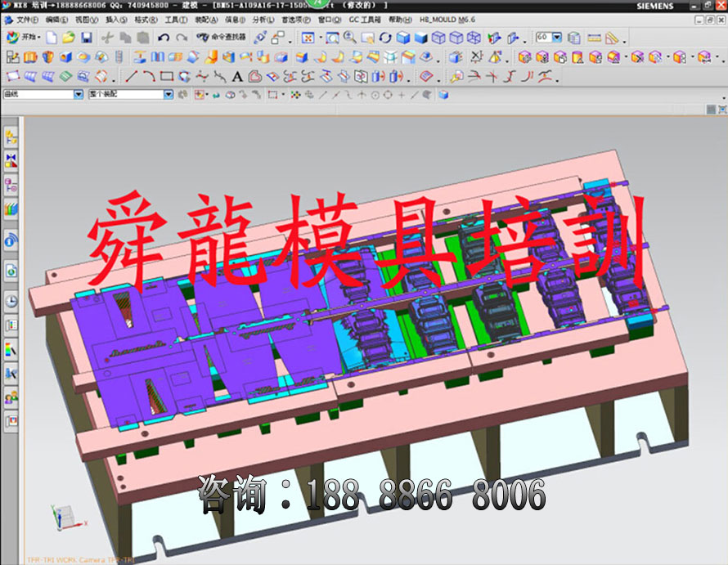Open the Manufacturing Wizards sidebar tab
728x565 pixels.
11,374
